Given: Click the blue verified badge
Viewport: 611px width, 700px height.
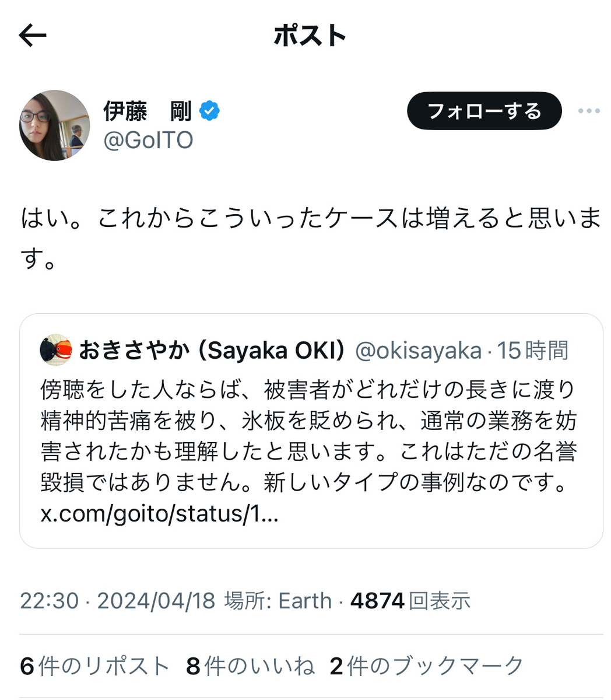Looking at the screenshot, I should tap(209, 110).
